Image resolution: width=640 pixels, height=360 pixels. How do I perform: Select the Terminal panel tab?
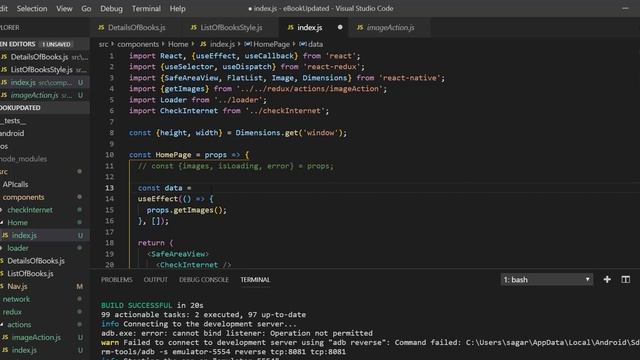coord(255,280)
